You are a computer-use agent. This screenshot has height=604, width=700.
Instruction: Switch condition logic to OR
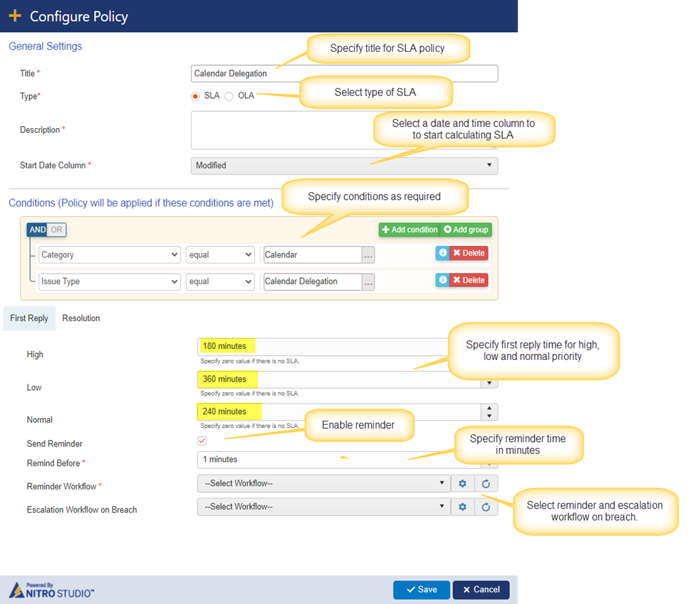(57, 230)
